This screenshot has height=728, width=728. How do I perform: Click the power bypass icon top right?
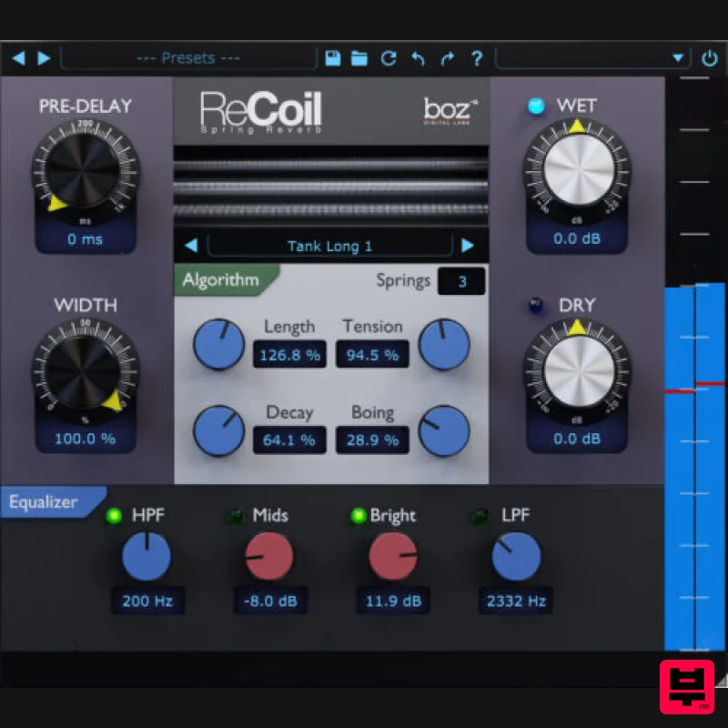point(709,56)
